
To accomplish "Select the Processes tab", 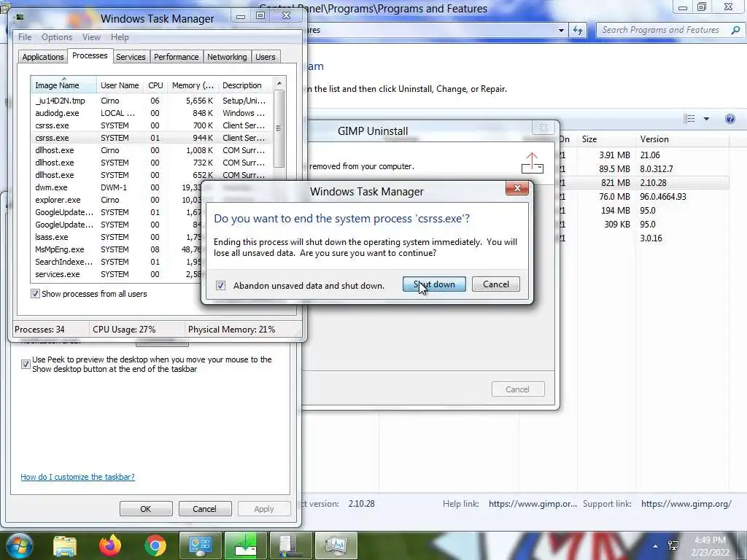I will (x=90, y=55).
